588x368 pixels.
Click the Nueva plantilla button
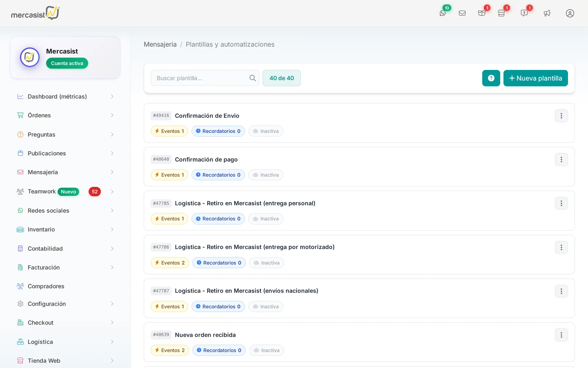coord(535,78)
